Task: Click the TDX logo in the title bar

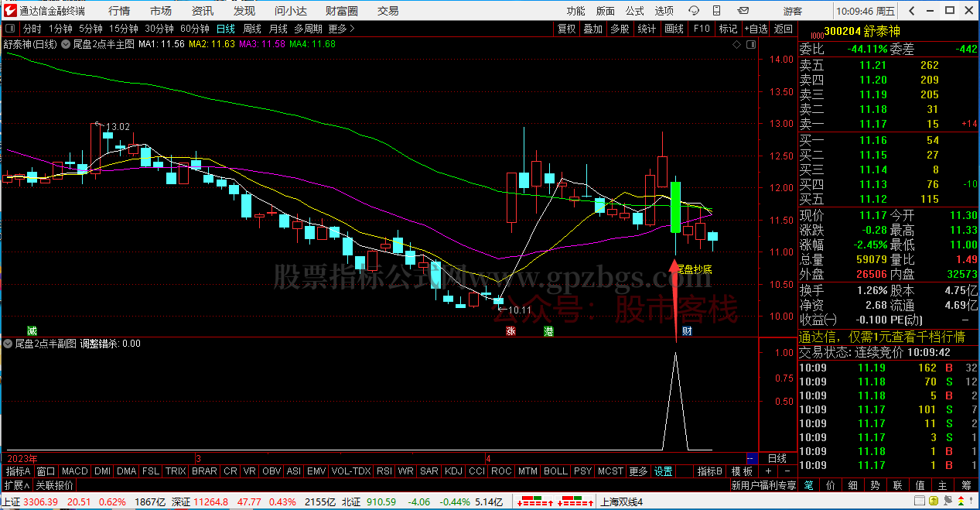Action: click(x=10, y=11)
